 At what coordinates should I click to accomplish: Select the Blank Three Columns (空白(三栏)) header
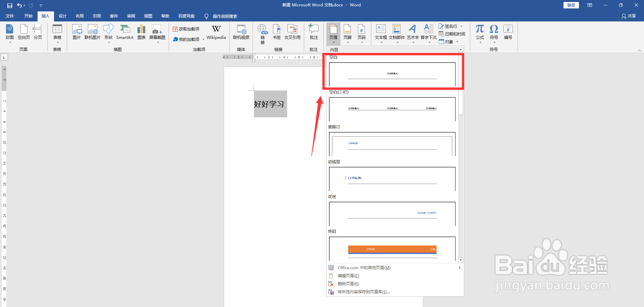pos(392,109)
